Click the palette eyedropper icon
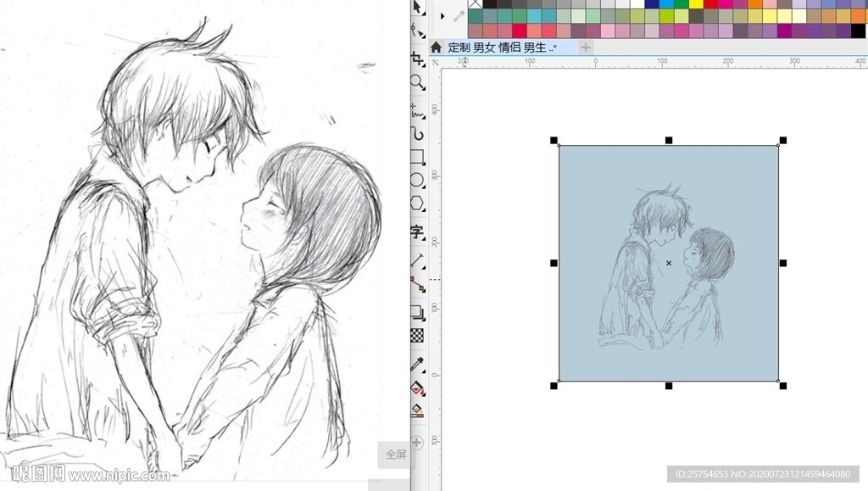 click(459, 16)
